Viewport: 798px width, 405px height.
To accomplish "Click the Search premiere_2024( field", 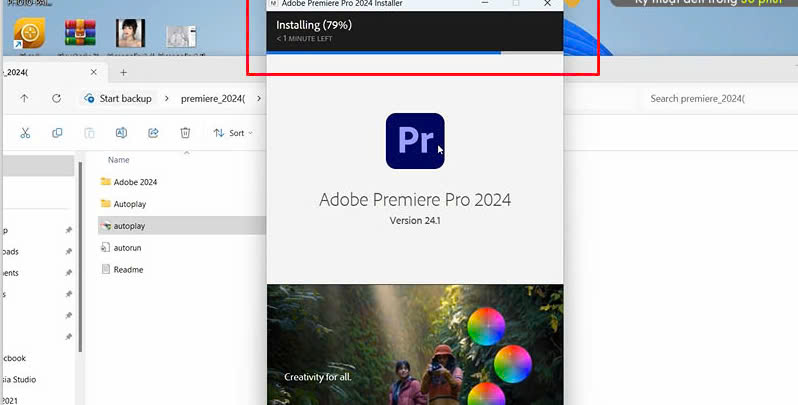I will [715, 99].
